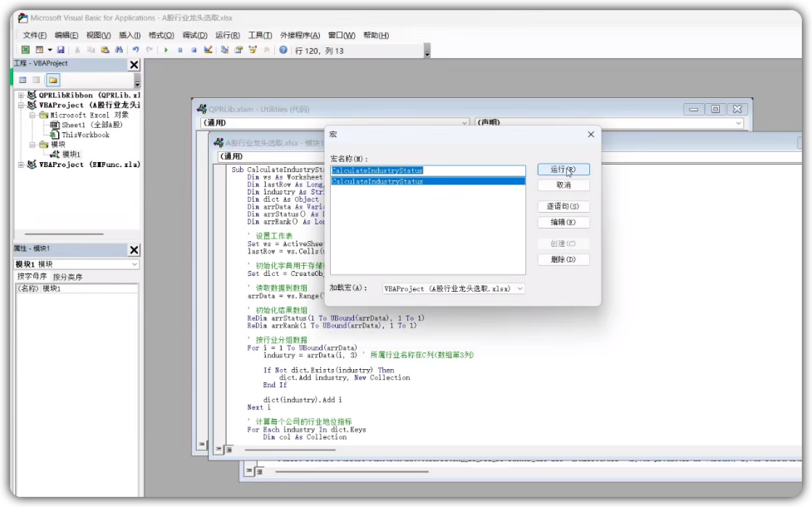812x507 pixels.
Task: Select ThisWorkbook in the project tree
Action: 85,135
